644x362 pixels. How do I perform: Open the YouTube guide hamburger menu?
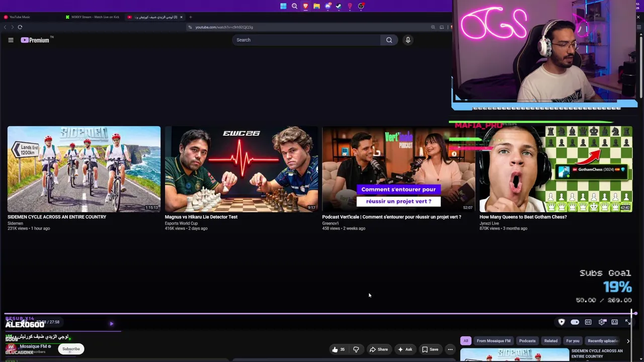coord(11,40)
